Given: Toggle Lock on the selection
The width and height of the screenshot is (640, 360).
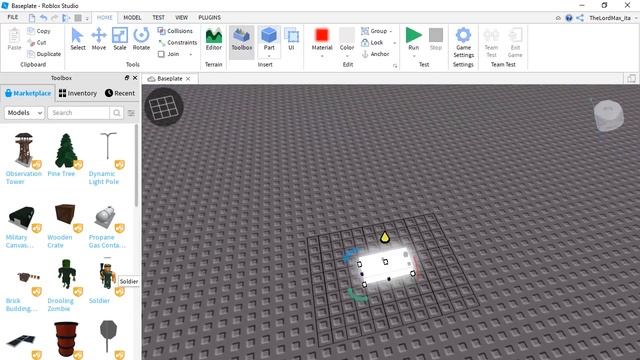Looking at the screenshot, I should (x=372, y=42).
